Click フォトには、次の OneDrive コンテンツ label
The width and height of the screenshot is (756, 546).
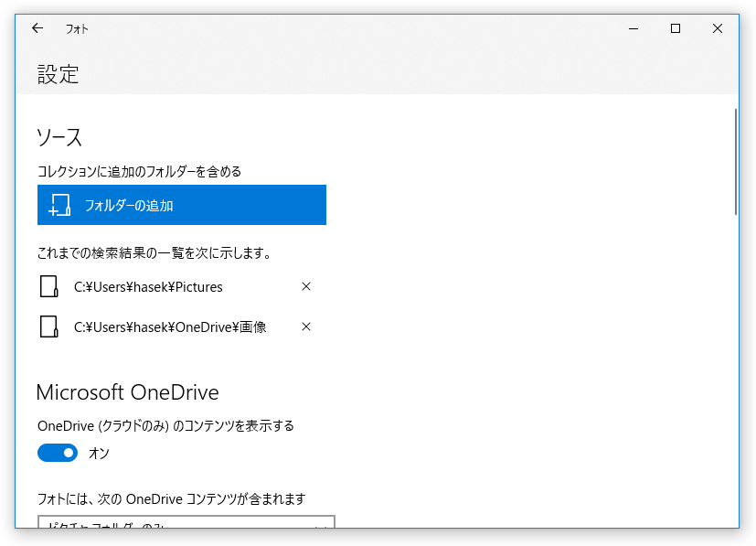[172, 499]
